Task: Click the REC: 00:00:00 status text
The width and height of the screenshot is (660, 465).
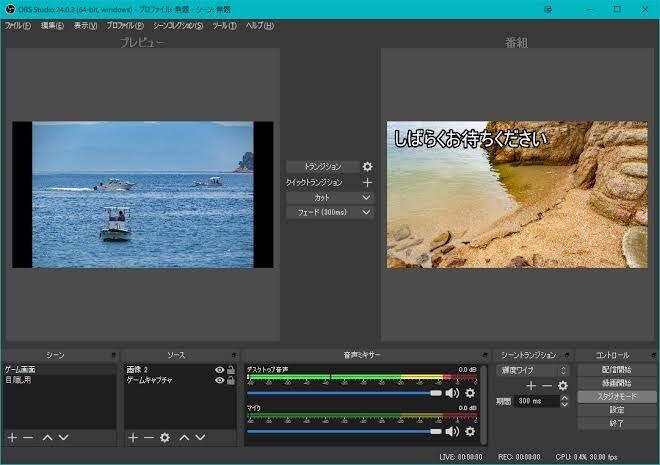Action: point(519,457)
